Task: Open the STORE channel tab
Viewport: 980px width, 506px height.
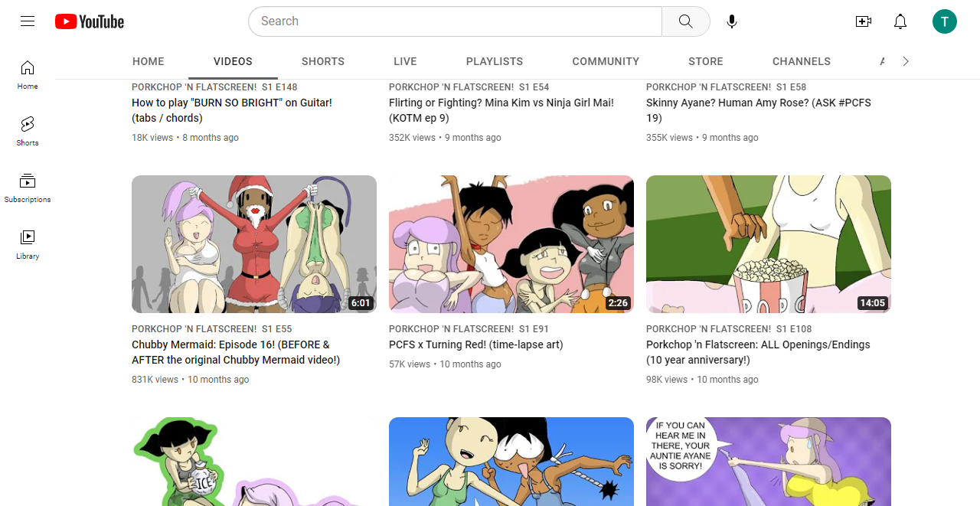Action: pyautogui.click(x=706, y=61)
